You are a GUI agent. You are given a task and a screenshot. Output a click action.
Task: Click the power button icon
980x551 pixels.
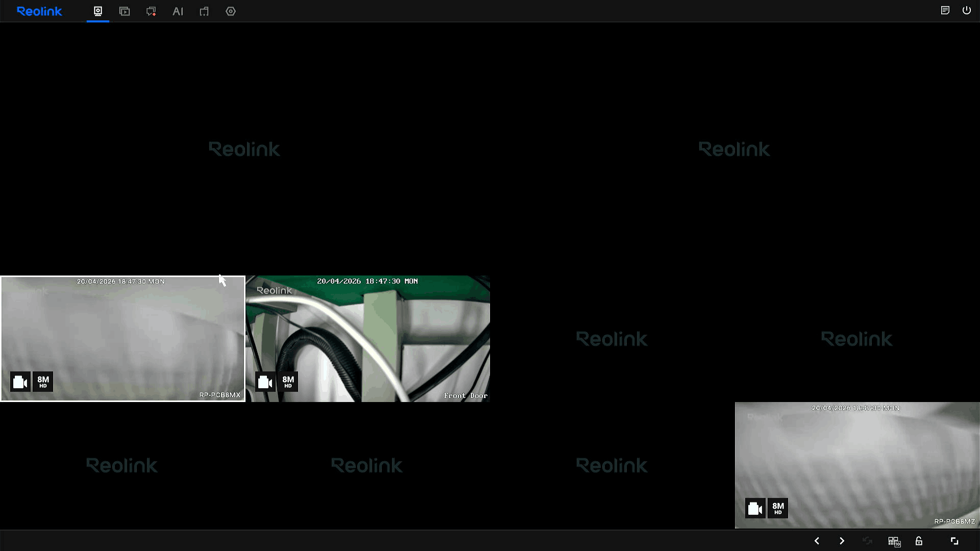[967, 10]
